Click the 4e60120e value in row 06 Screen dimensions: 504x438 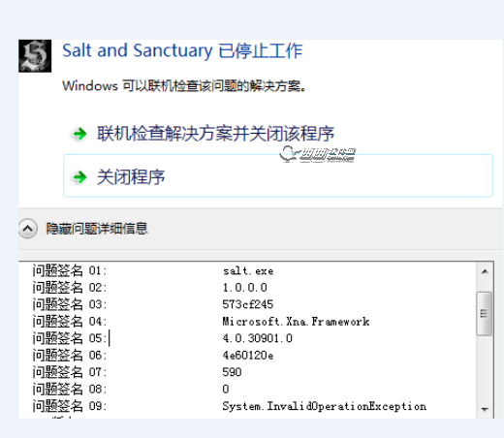tap(248, 356)
